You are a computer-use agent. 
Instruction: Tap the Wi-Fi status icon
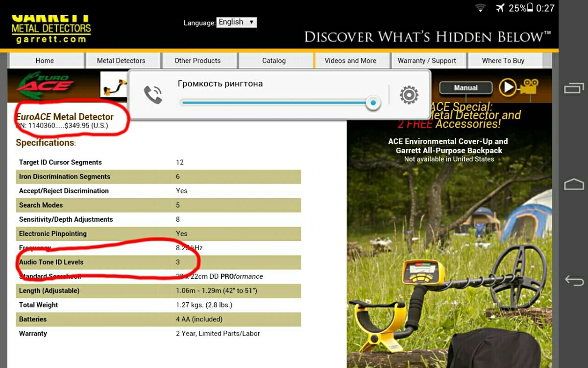click(480, 8)
